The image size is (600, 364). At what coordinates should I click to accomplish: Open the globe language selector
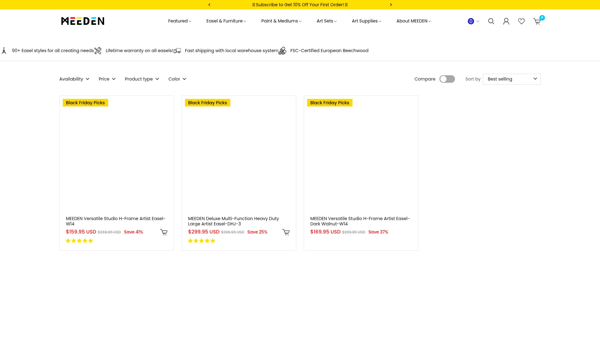pyautogui.click(x=473, y=21)
